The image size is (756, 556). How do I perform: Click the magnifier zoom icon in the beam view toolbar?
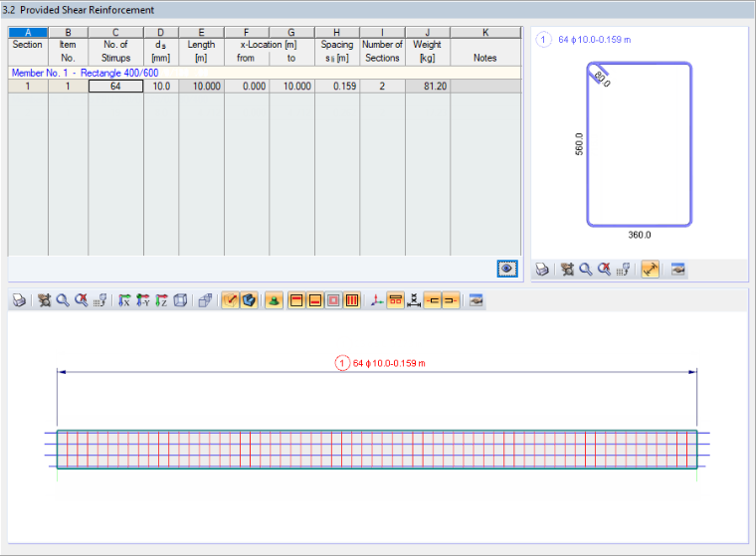point(63,300)
